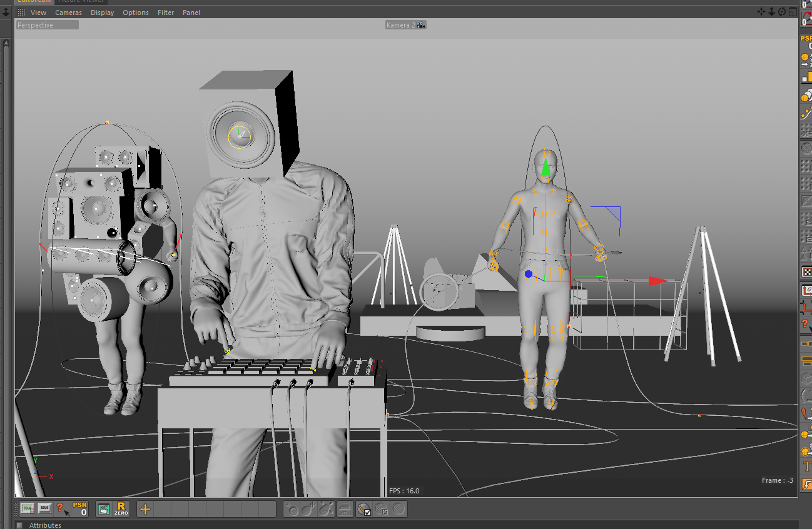Select the orange Move cross tool
The width and height of the screenshot is (812, 529).
[x=145, y=509]
